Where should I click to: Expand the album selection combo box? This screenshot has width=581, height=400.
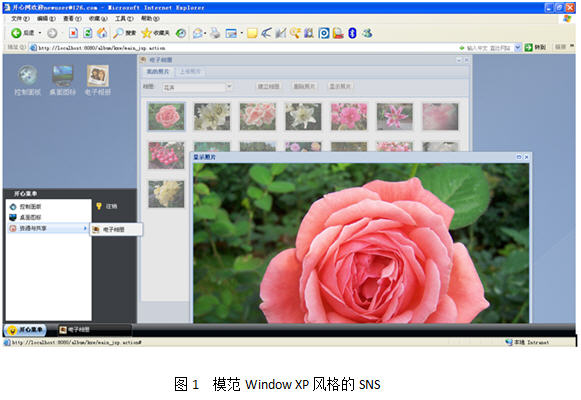tap(229, 87)
